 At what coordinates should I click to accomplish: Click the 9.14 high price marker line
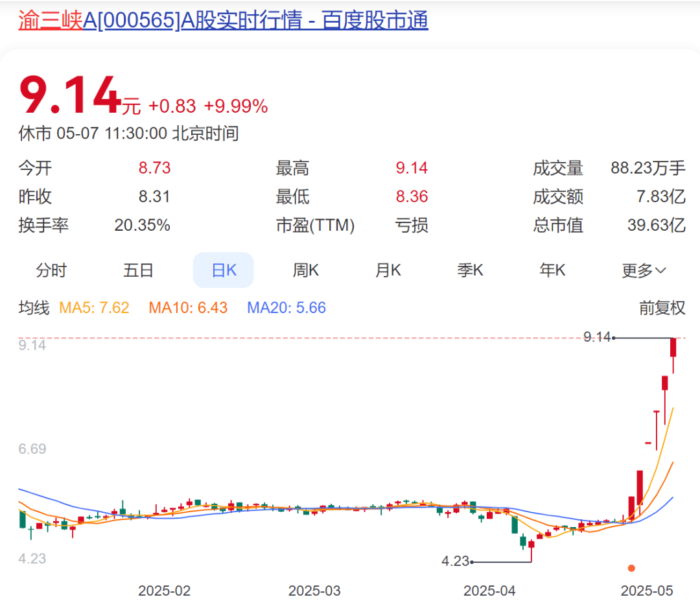click(597, 337)
